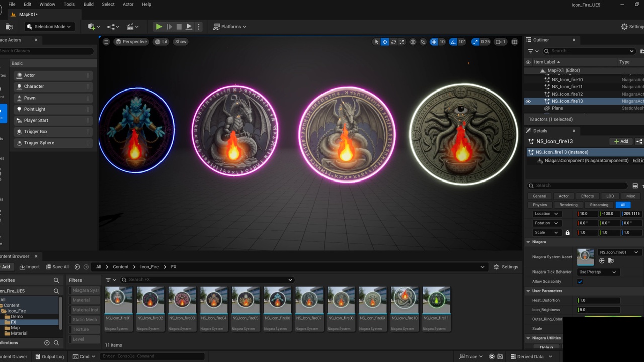Choose the Select objects arrow tool in the viewport
Viewport: 644px width, 362px height.
coord(376,42)
